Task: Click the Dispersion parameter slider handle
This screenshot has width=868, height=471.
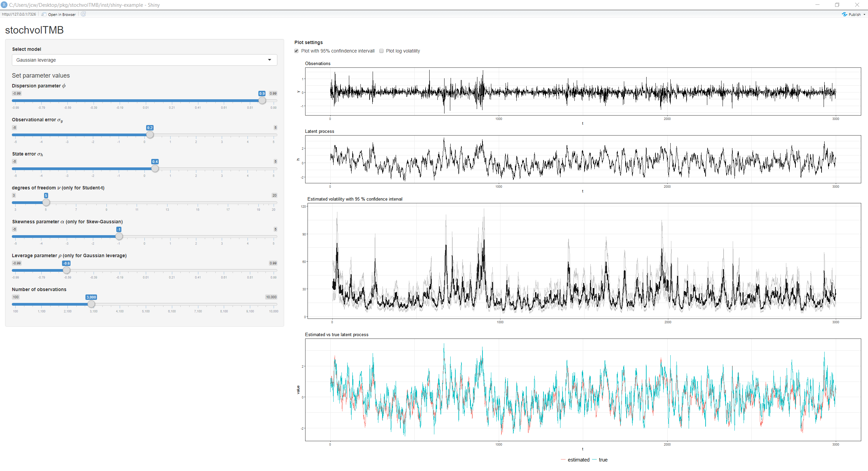Action: tap(262, 101)
